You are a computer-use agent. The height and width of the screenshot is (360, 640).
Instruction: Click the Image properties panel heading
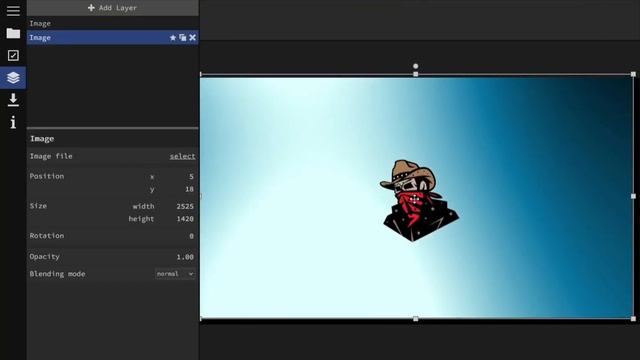[42, 139]
